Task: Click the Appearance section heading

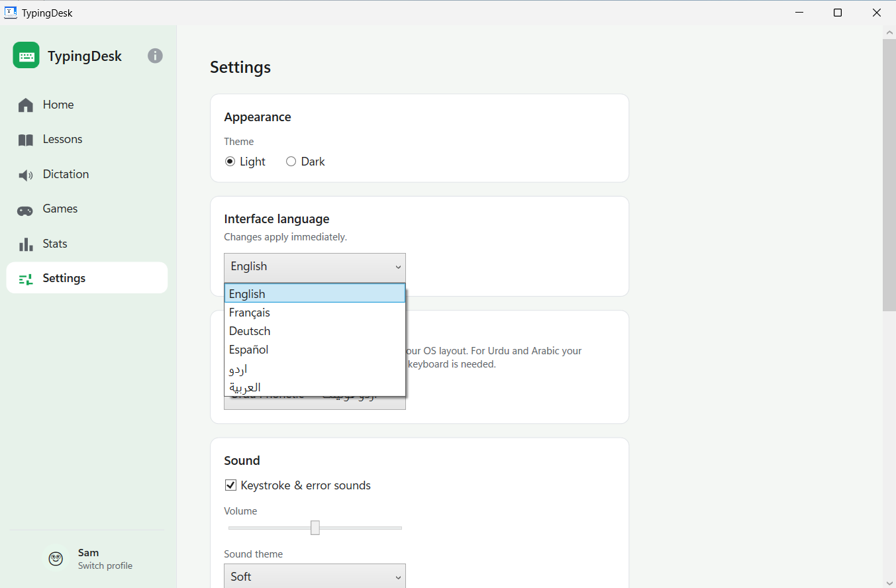Action: pos(258,117)
